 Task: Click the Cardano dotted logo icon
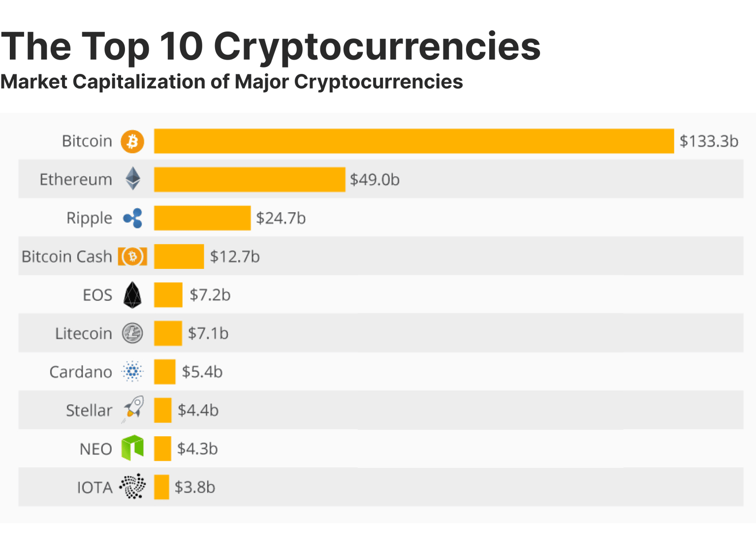click(x=132, y=372)
